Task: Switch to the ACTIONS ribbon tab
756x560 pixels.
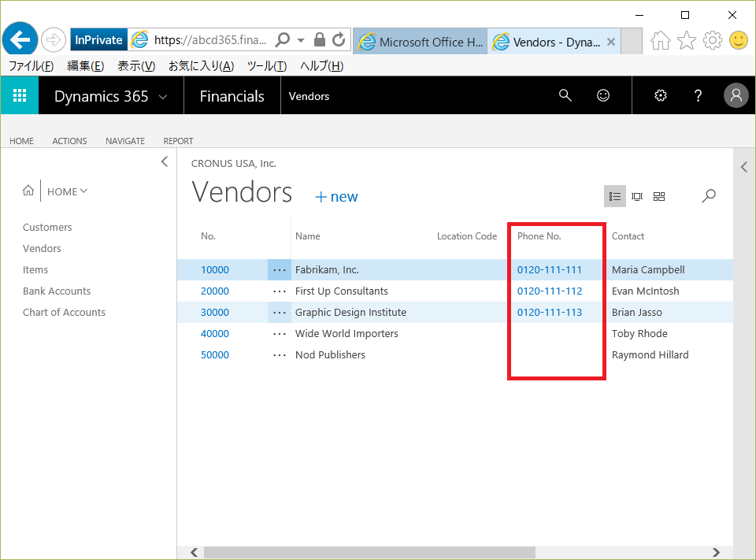Action: click(x=69, y=141)
